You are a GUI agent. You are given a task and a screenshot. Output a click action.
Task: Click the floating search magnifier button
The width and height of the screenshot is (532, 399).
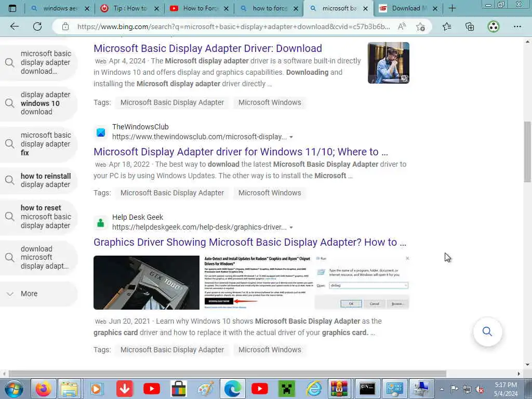click(x=487, y=331)
